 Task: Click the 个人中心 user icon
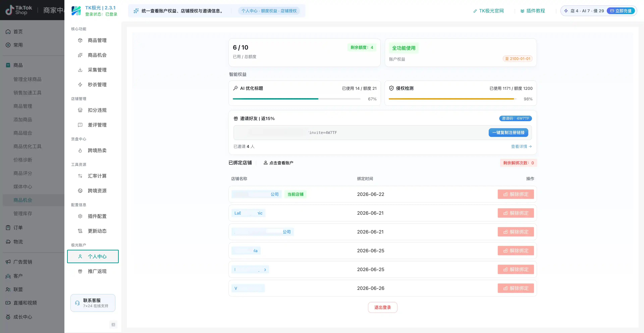coord(80,256)
